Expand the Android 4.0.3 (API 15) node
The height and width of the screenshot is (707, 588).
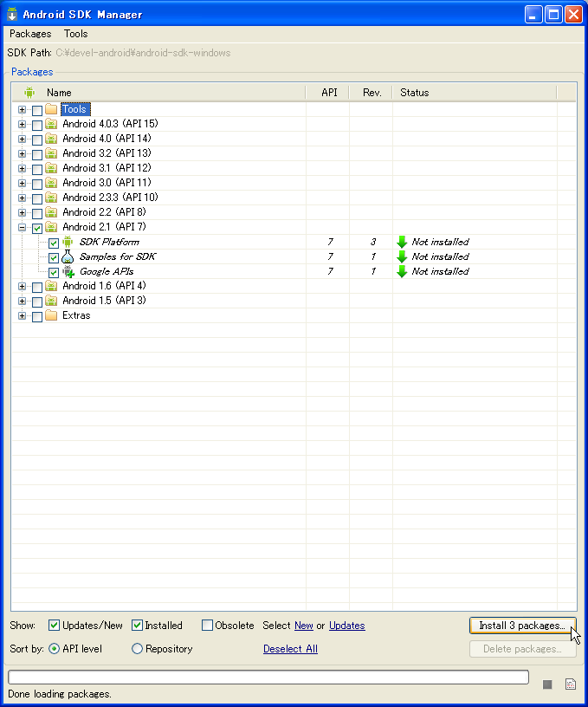click(x=22, y=124)
